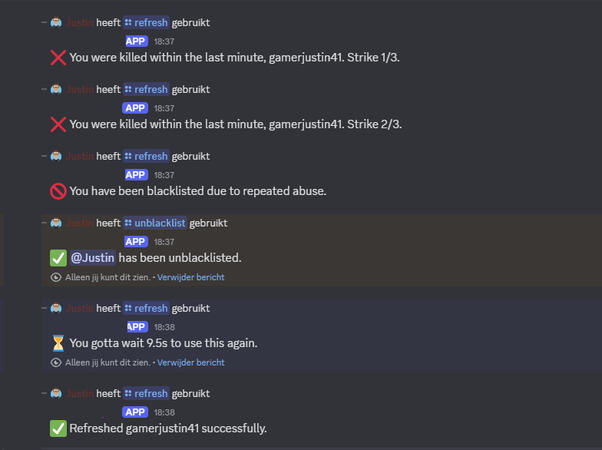This screenshot has height=450, width=602.
Task: Click refresh command above the wait 9.5s message
Action: [x=146, y=308]
